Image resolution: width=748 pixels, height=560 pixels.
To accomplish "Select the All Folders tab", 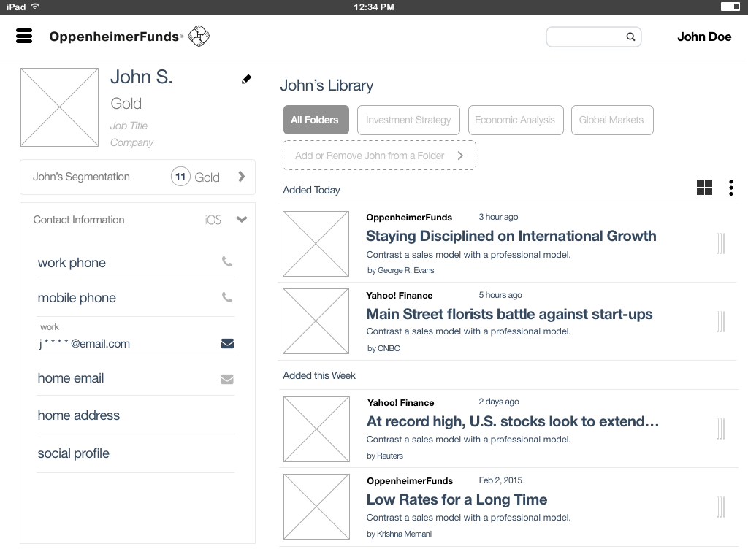I will click(x=316, y=120).
